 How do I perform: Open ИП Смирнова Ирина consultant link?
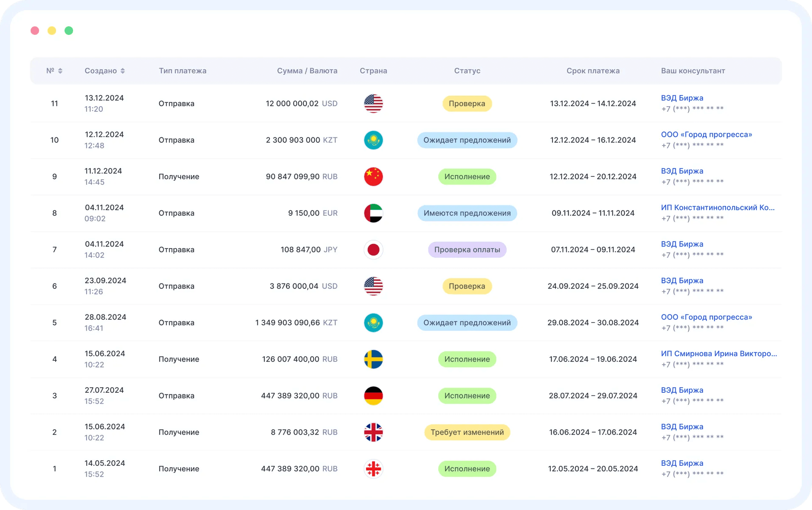tap(719, 354)
